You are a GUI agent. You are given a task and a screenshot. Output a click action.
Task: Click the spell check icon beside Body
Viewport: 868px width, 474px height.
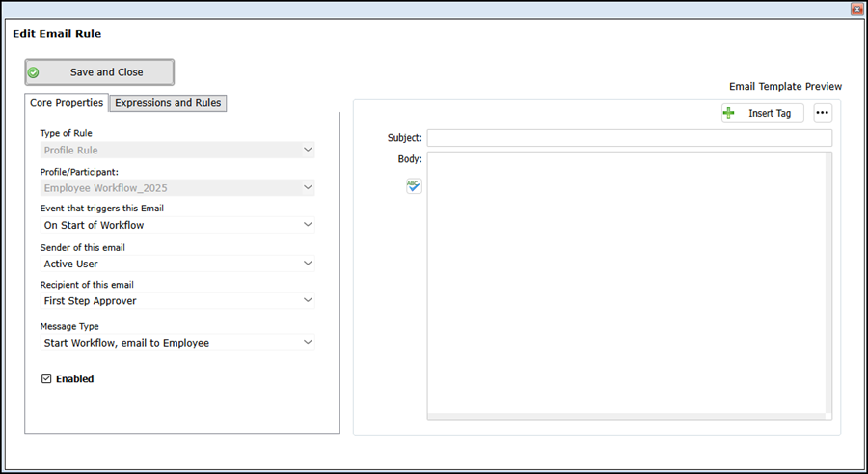(x=414, y=185)
